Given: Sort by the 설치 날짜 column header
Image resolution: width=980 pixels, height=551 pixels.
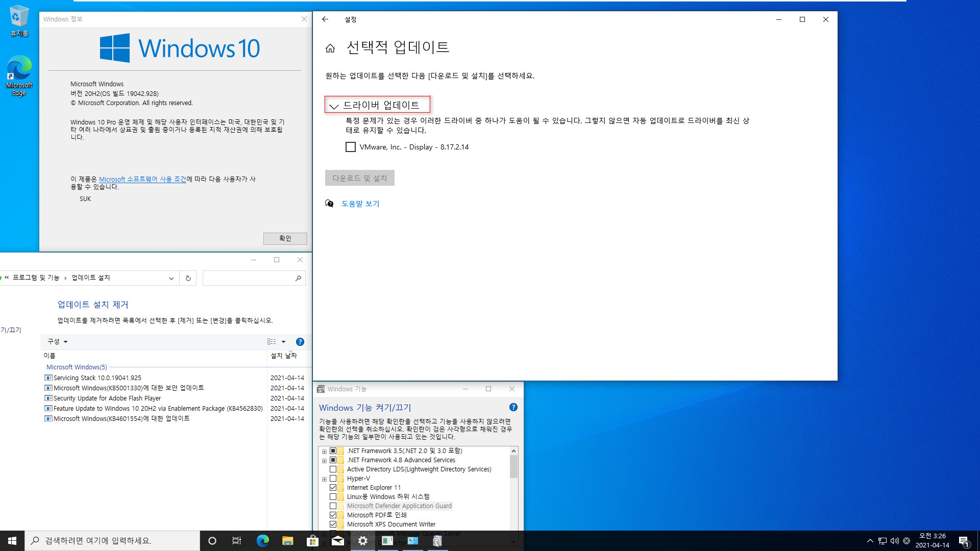Looking at the screenshot, I should pos(284,356).
